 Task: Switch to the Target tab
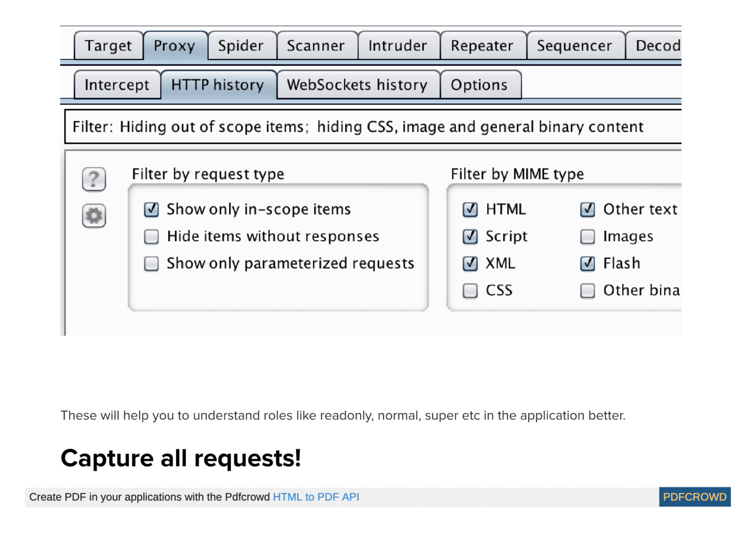pyautogui.click(x=108, y=45)
